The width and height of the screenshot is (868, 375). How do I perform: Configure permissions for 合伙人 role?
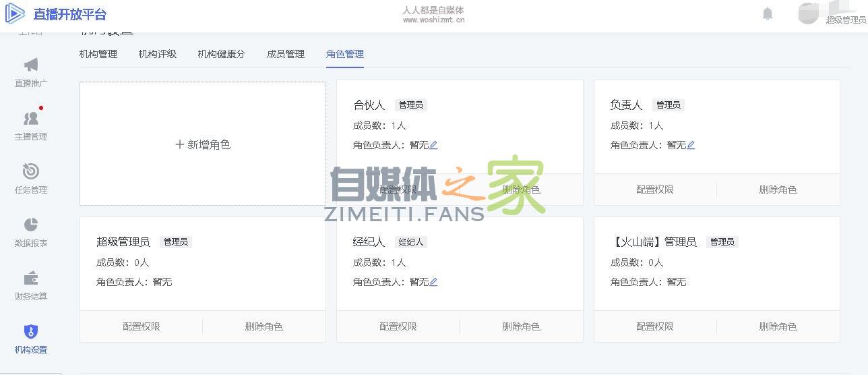[x=398, y=190]
